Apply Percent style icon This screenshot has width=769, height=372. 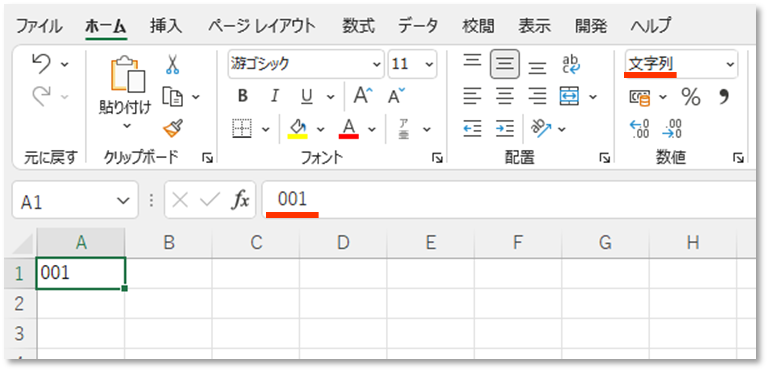click(x=691, y=97)
